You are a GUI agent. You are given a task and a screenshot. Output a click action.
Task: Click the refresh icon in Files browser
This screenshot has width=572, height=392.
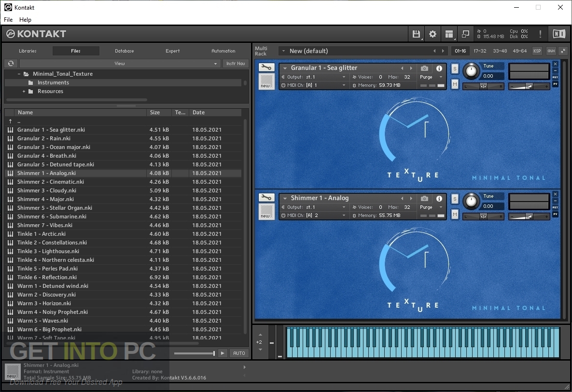[11, 63]
